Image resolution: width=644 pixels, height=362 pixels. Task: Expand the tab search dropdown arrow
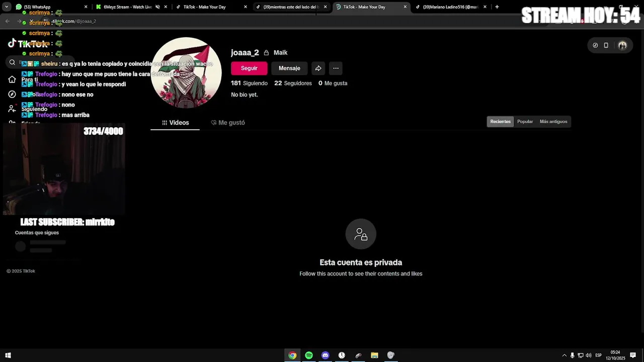point(6,7)
